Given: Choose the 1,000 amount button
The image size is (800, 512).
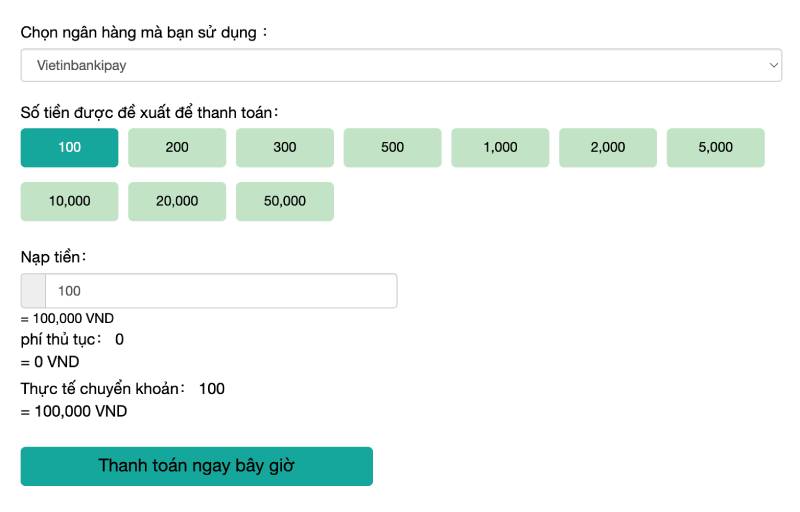Looking at the screenshot, I should 500,148.
